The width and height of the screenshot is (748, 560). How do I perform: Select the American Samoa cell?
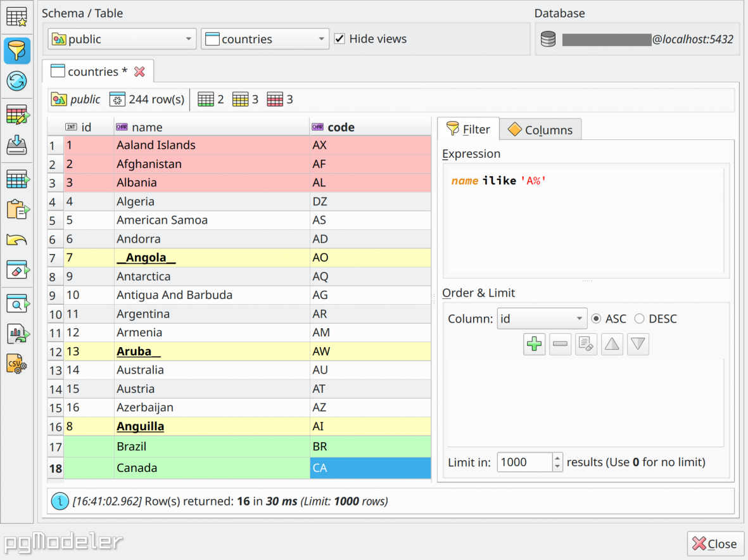point(212,220)
